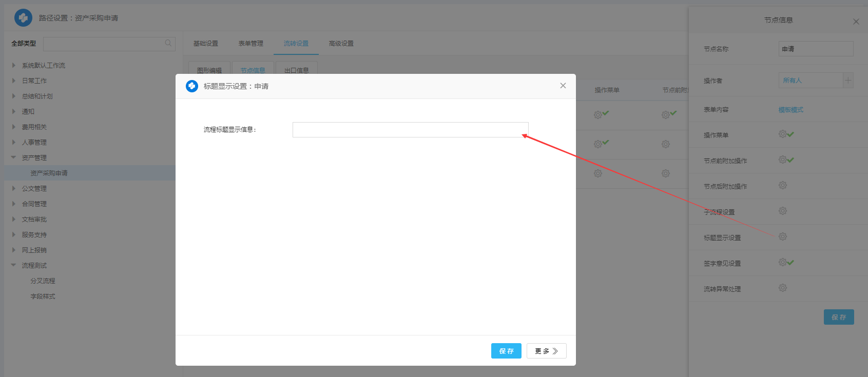Viewport: 868px width, 377px height.
Task: Add operator with plus icon
Action: [848, 81]
